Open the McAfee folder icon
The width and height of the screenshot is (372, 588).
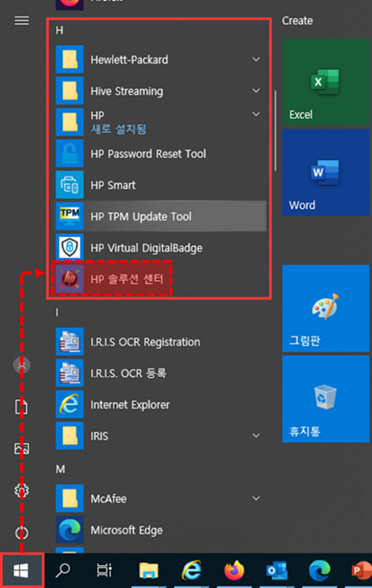[x=69, y=498]
